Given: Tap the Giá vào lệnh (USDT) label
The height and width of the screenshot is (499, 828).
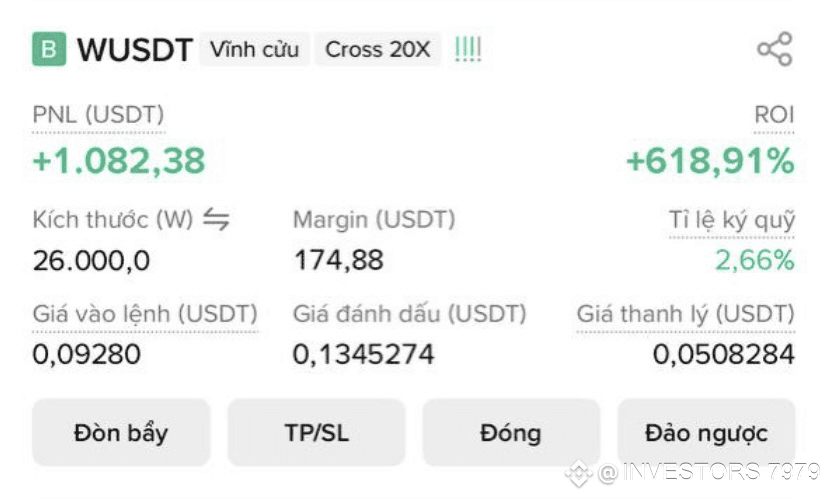Looking at the screenshot, I should [x=145, y=314].
